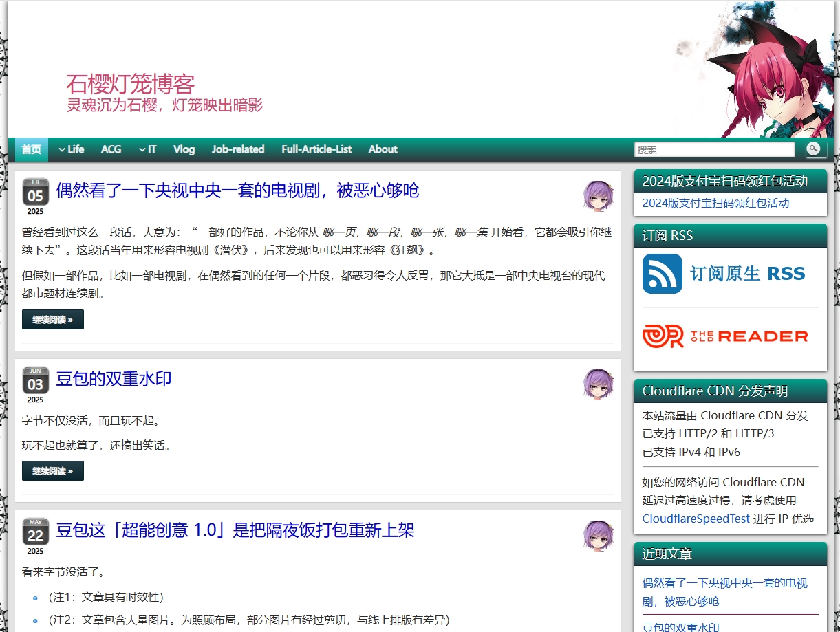Click the avatar icon beside the first article
The height and width of the screenshot is (632, 840).
tap(598, 196)
